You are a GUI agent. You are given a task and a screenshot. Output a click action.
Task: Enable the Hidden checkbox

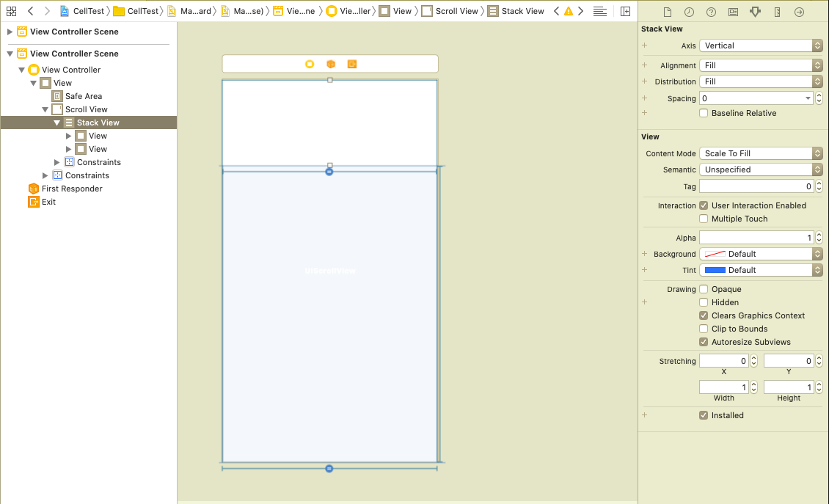tap(704, 302)
